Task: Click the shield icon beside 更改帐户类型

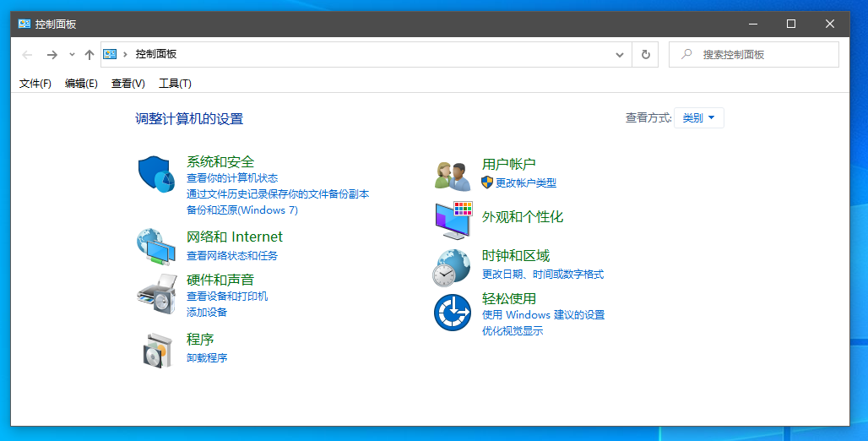Action: (x=486, y=182)
